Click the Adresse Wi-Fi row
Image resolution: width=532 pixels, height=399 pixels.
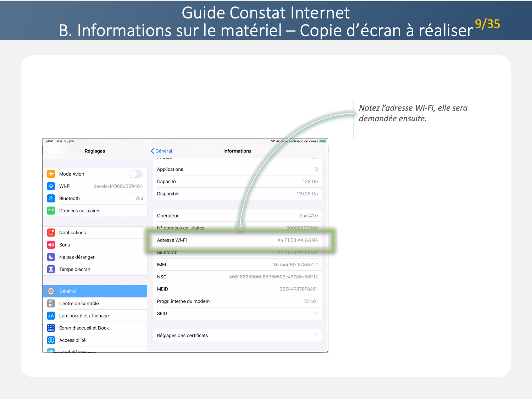click(x=237, y=240)
